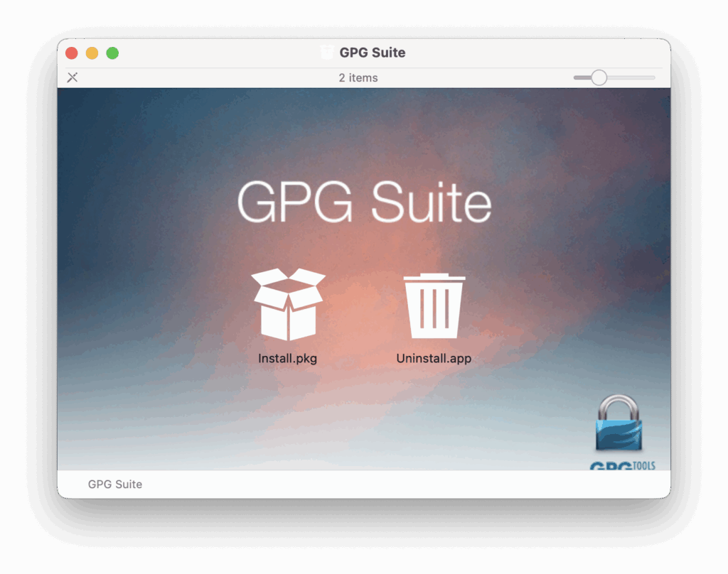Screen dimensions: 728x574
Task: Click the GPG Suite window title text
Action: 373,53
